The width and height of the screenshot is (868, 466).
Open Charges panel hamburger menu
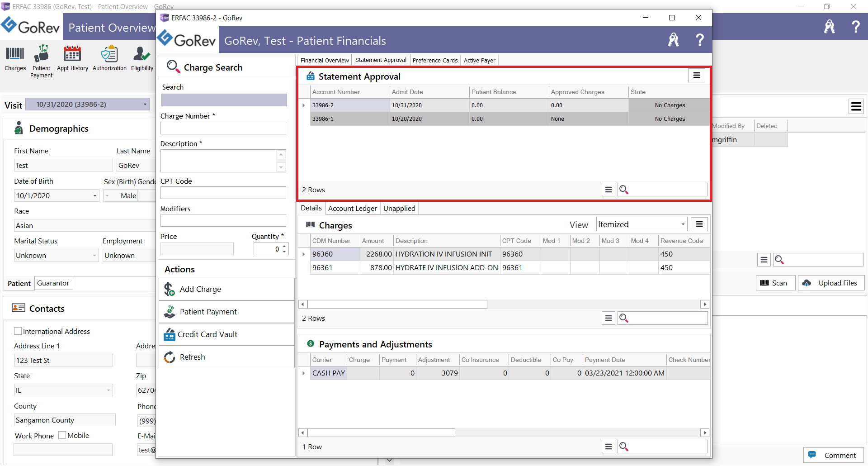[x=699, y=224]
